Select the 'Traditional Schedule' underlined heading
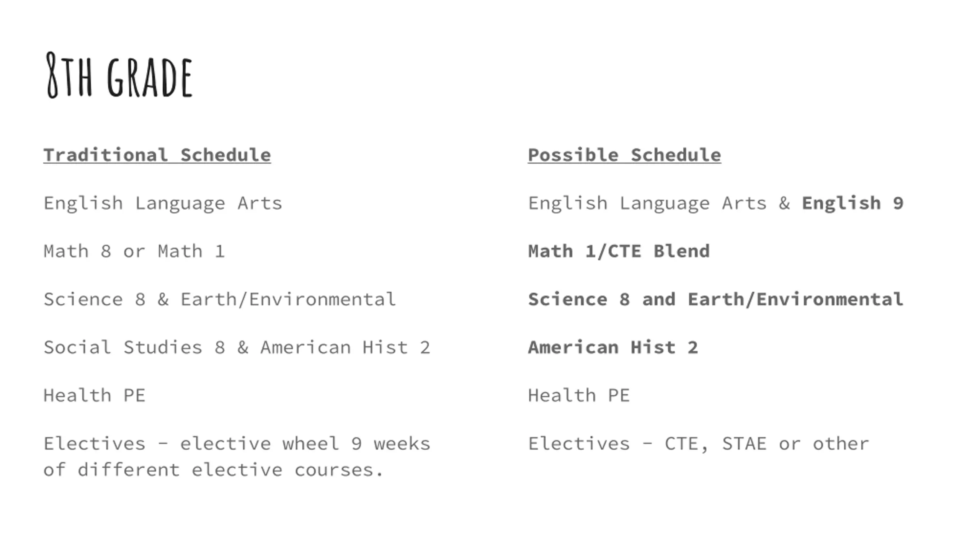The height and width of the screenshot is (551, 980). tap(157, 155)
